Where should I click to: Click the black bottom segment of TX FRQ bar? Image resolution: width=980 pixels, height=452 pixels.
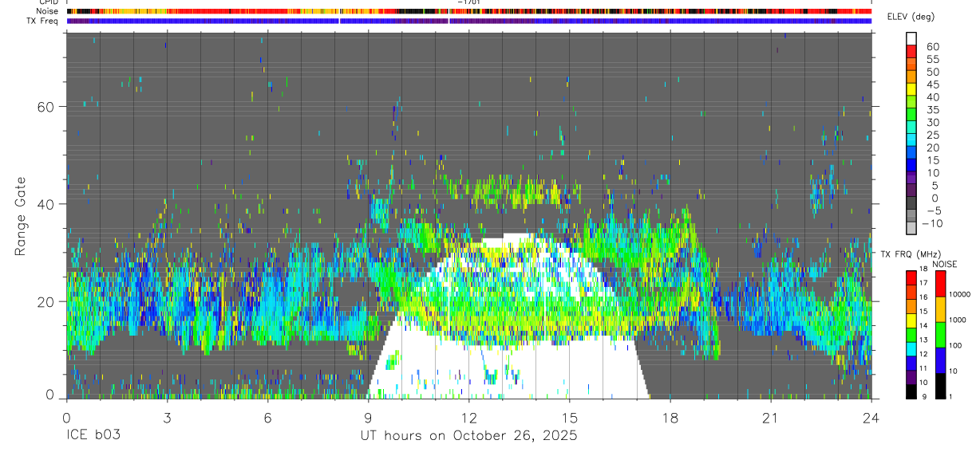coord(911,392)
